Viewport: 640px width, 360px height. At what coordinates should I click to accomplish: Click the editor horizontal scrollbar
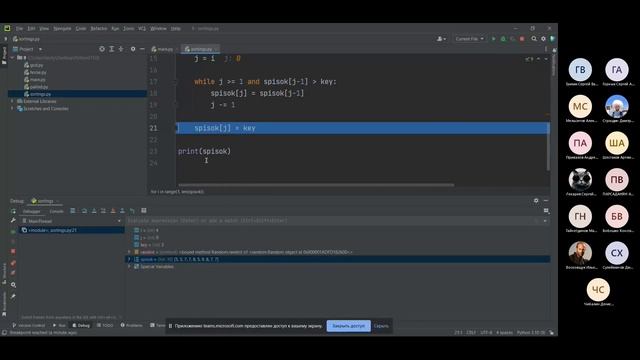[x=316, y=185]
